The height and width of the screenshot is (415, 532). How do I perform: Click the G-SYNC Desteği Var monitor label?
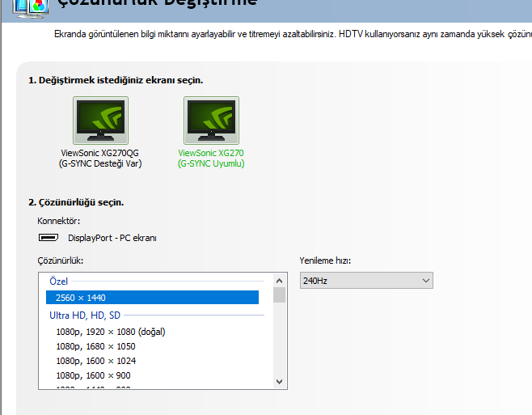tap(100, 163)
